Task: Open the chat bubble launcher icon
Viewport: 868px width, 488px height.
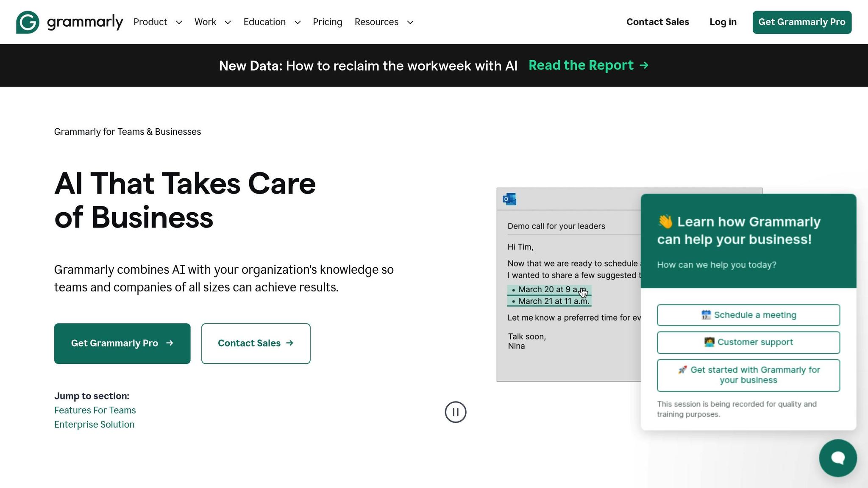Action: pos(838,458)
